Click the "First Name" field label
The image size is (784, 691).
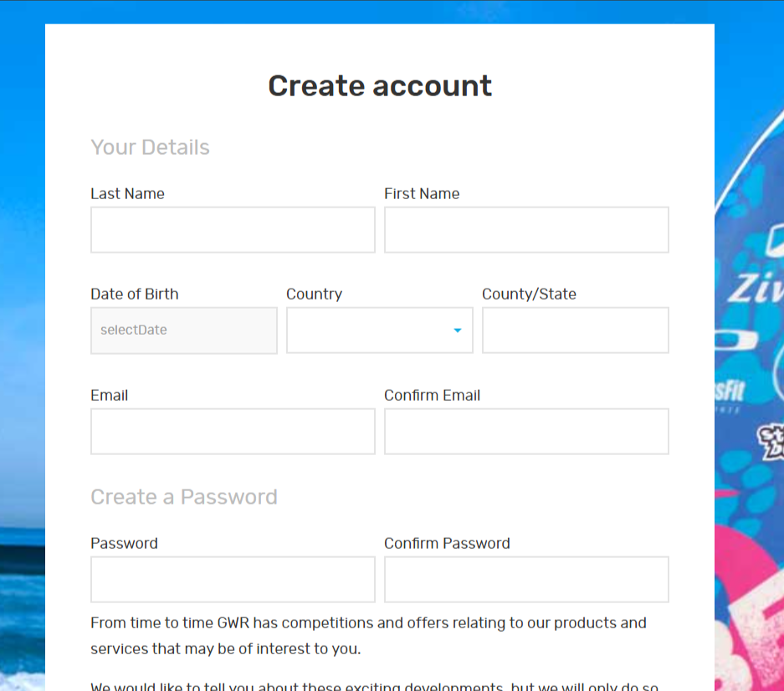tap(422, 194)
